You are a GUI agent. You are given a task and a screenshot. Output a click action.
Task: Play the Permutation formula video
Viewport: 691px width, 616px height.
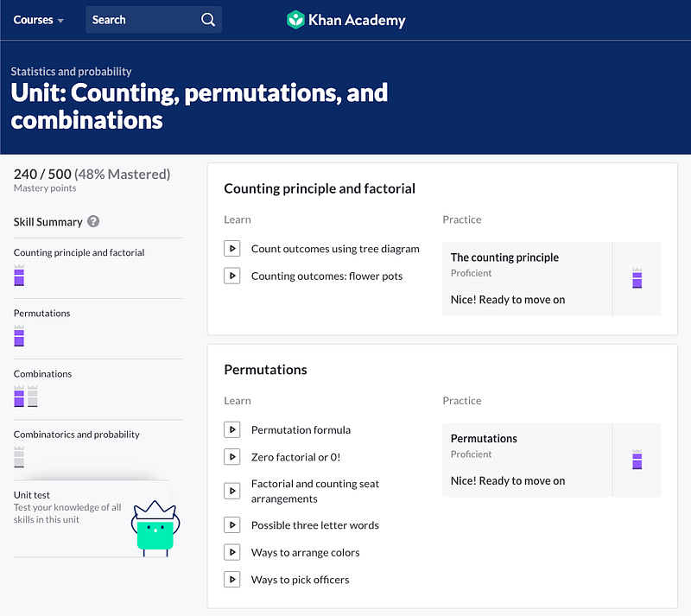click(x=231, y=430)
